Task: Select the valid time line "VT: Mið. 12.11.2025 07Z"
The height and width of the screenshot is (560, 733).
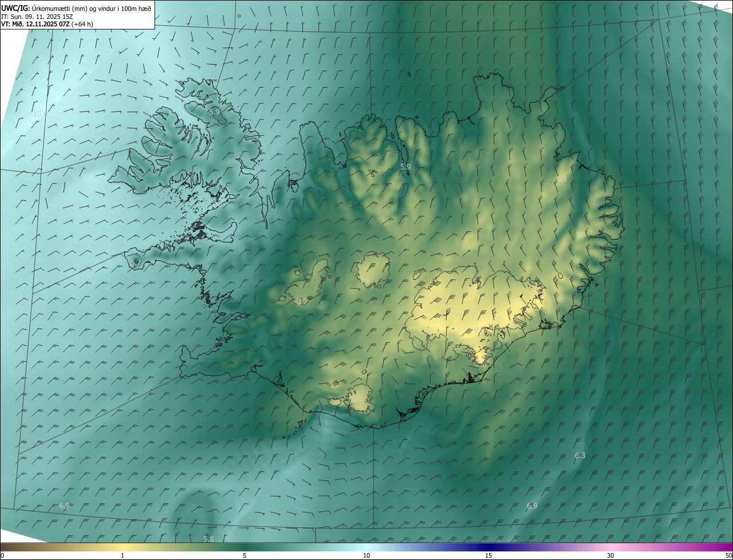Action: pos(36,24)
